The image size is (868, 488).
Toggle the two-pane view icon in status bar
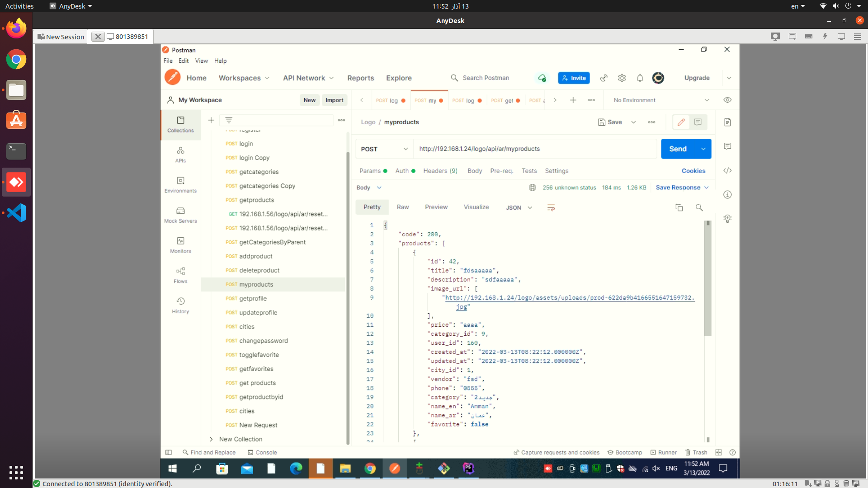coord(718,452)
